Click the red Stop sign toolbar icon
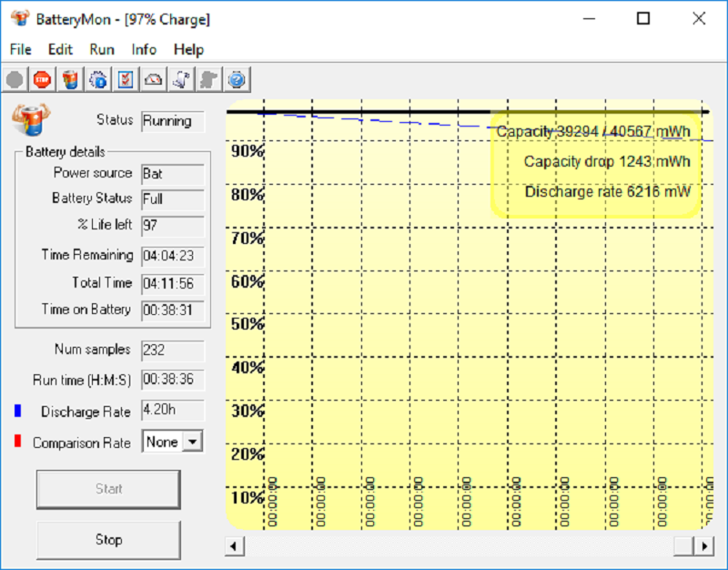Viewport: 728px width, 570px height. [42, 80]
